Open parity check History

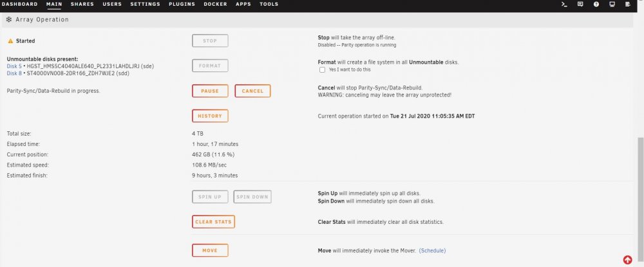click(210, 116)
